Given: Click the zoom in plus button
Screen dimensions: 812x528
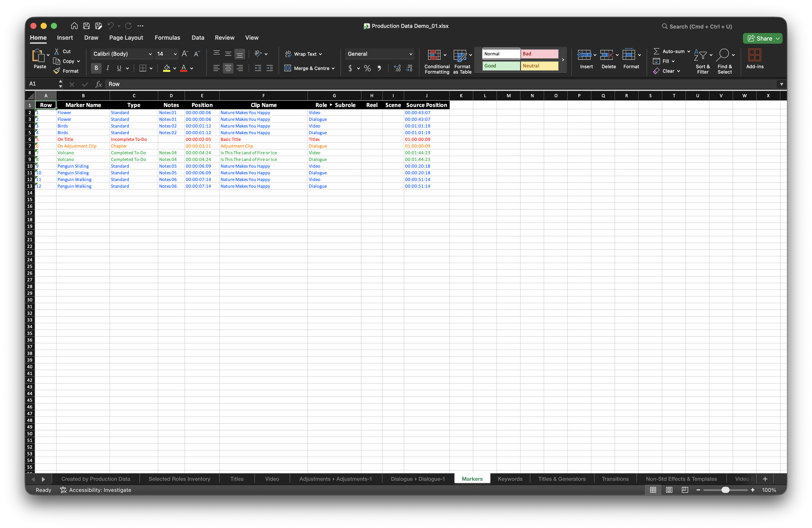Looking at the screenshot, I should 753,490.
